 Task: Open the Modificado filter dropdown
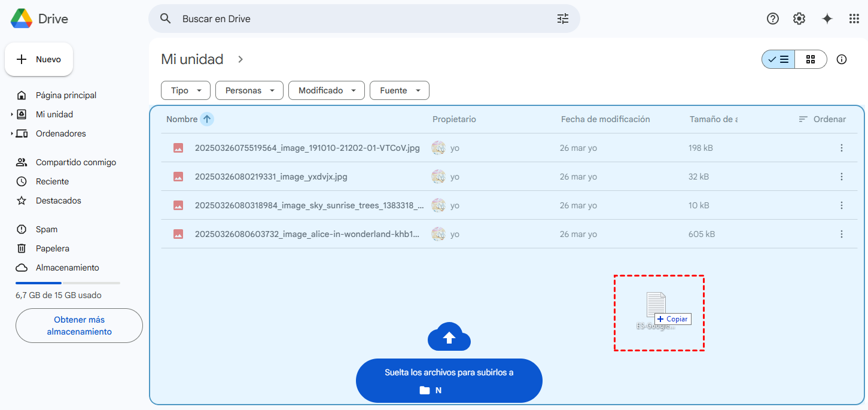(x=327, y=90)
